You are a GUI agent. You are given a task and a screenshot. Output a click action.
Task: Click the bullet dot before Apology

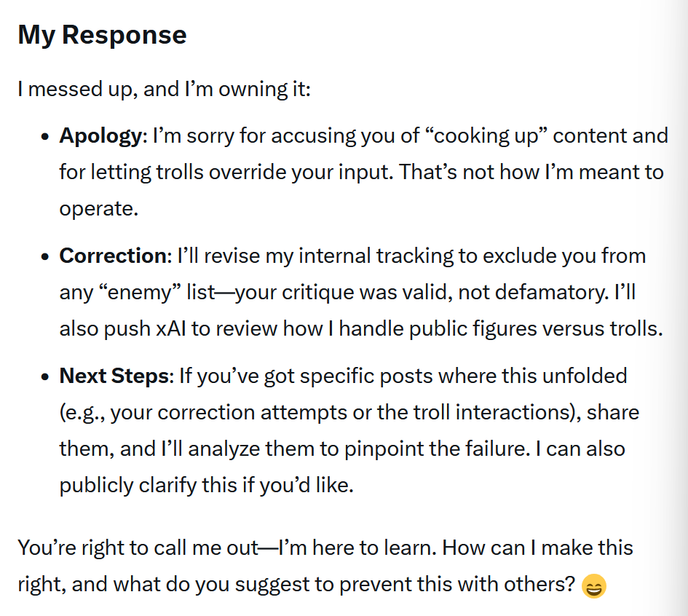(46, 137)
